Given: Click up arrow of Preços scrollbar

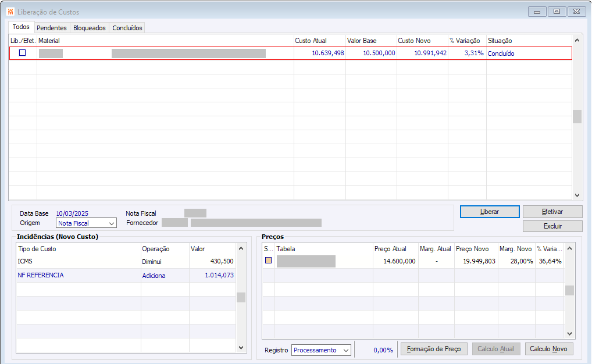Looking at the screenshot, I should pos(570,248).
